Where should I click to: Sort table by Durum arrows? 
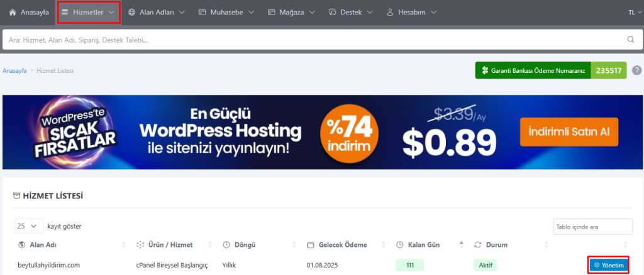(x=547, y=245)
